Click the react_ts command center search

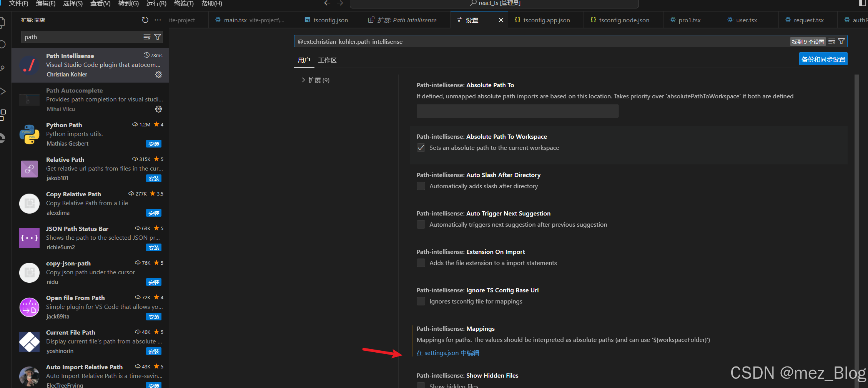tap(494, 3)
